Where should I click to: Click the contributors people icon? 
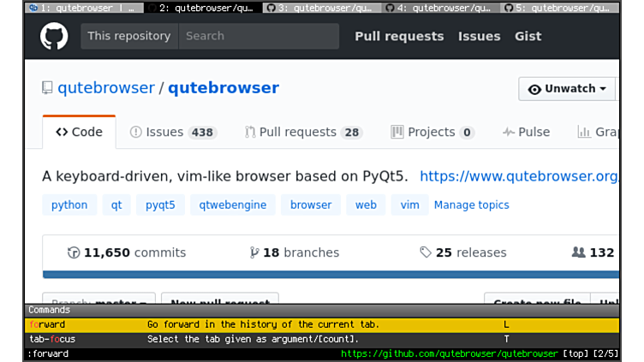pos(578,252)
